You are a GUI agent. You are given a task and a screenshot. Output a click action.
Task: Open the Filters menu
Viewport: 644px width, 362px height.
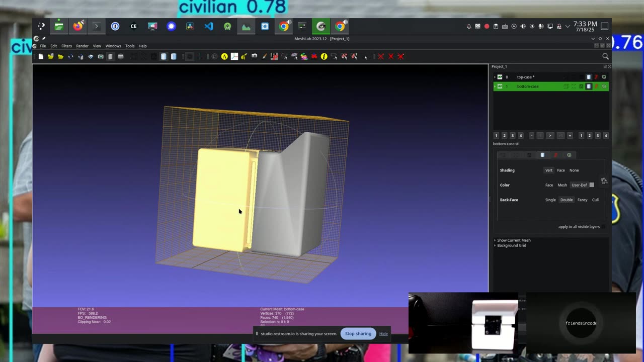coord(66,46)
